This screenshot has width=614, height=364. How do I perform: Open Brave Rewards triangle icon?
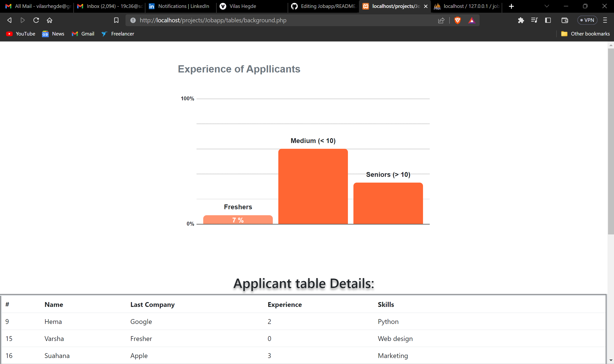471,20
